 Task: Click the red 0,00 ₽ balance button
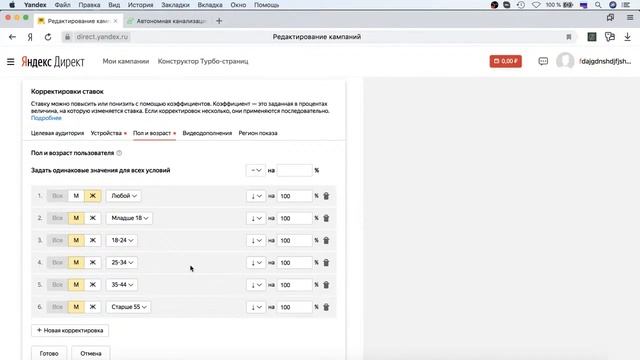[x=505, y=61]
